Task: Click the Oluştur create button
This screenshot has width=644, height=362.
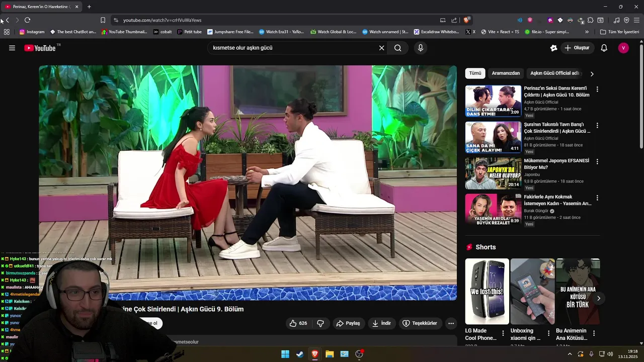Action: click(578, 48)
